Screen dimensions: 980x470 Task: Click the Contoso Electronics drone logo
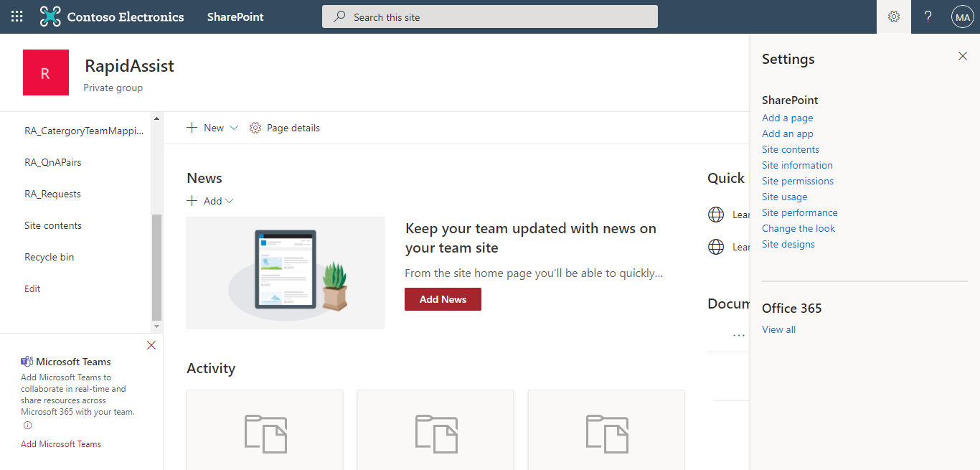coord(50,17)
